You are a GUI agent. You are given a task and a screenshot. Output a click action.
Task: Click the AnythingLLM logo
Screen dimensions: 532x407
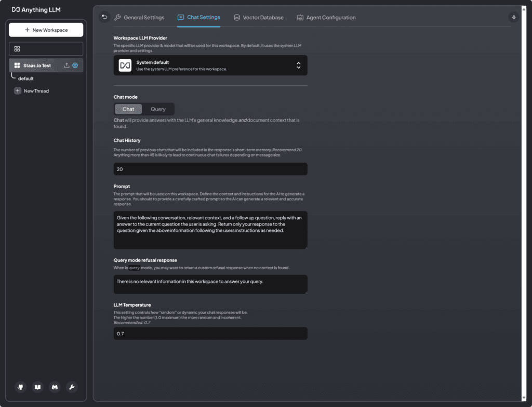pyautogui.click(x=36, y=9)
